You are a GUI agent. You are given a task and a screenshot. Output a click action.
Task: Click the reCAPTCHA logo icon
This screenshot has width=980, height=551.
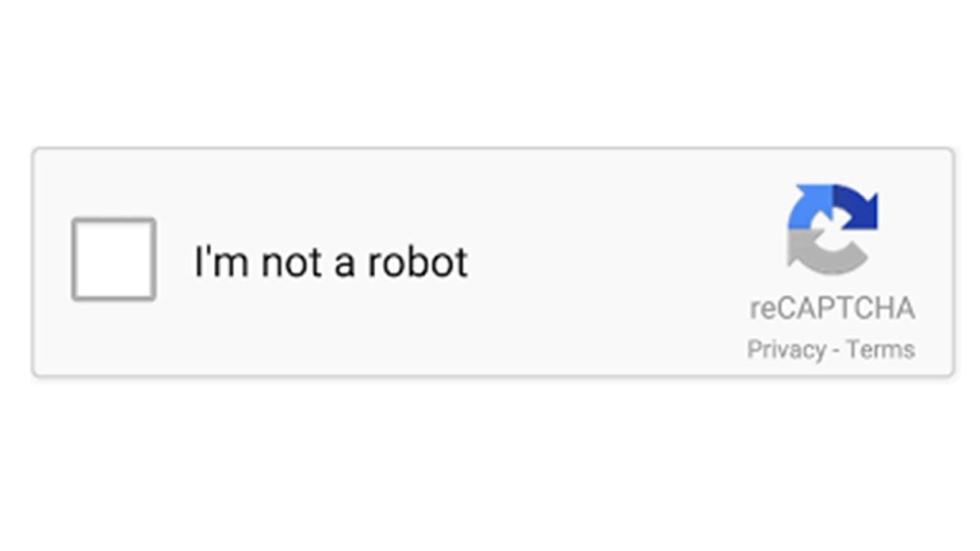832,228
